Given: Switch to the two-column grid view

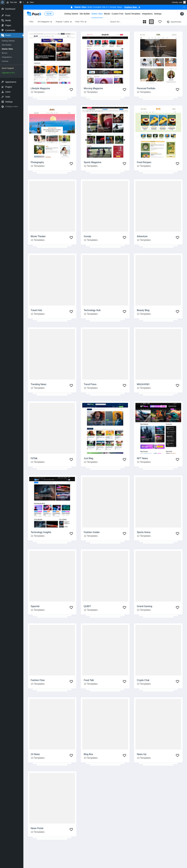Looking at the screenshot, I should (144, 22).
